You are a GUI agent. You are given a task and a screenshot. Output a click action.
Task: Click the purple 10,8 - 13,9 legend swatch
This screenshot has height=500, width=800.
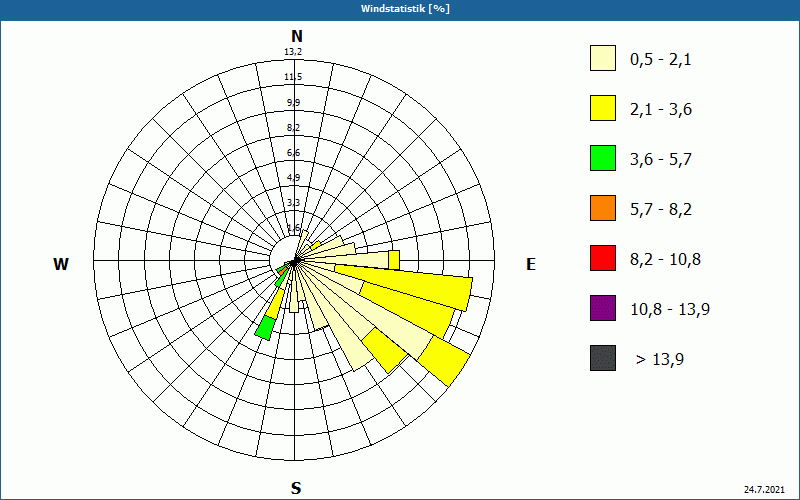coord(603,308)
